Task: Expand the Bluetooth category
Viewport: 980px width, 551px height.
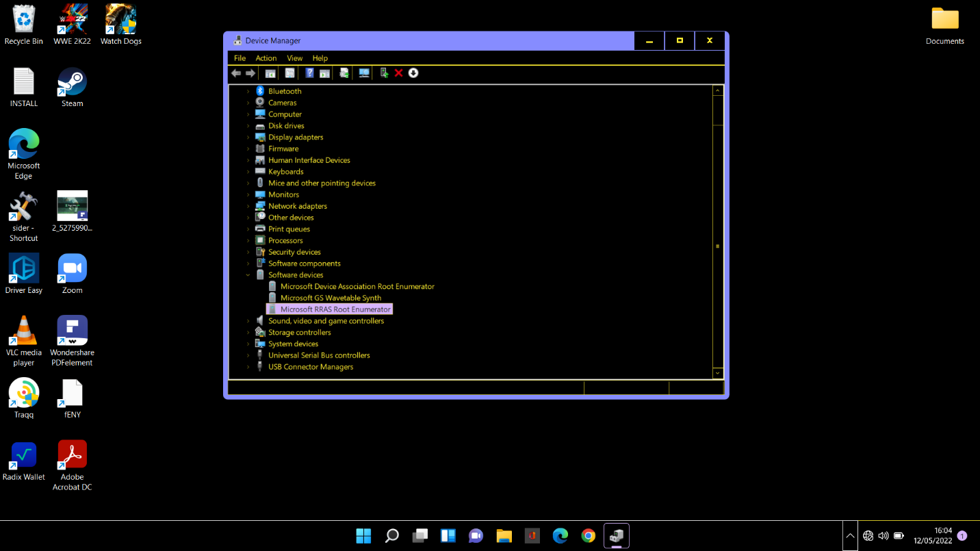Action: (248, 91)
